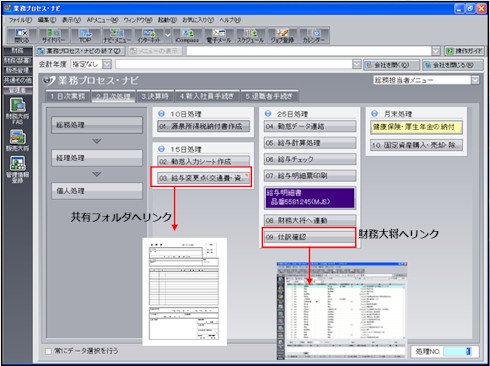Image resolution: width=490 pixels, height=366 pixels.
Task: Switch to the 4.新入社員手続き tab
Action: coord(207,96)
